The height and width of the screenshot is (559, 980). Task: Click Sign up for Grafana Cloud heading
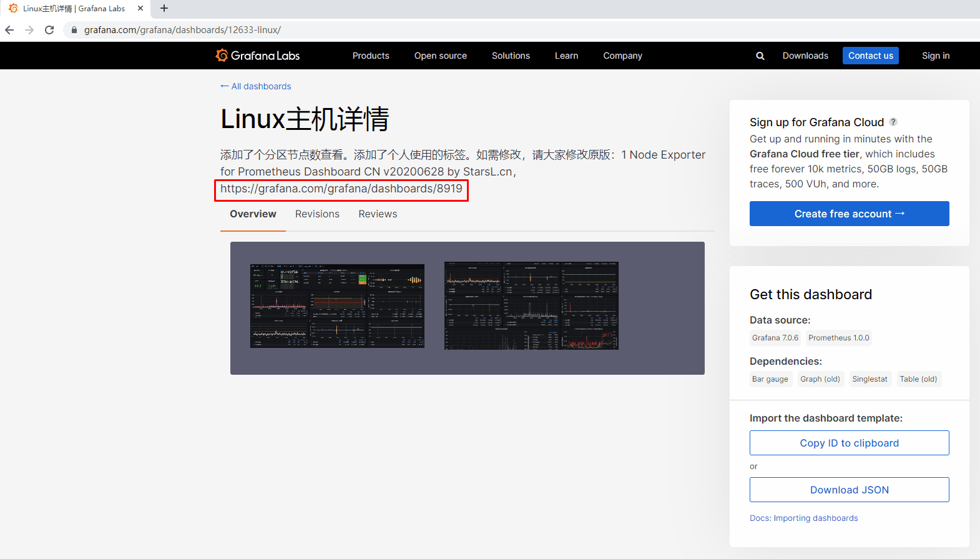(816, 122)
